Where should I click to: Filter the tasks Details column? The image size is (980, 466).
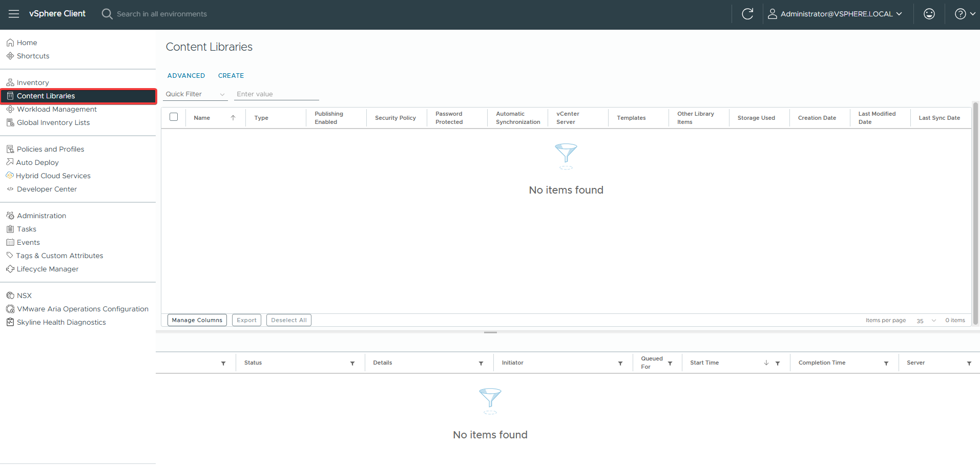pyautogui.click(x=481, y=363)
